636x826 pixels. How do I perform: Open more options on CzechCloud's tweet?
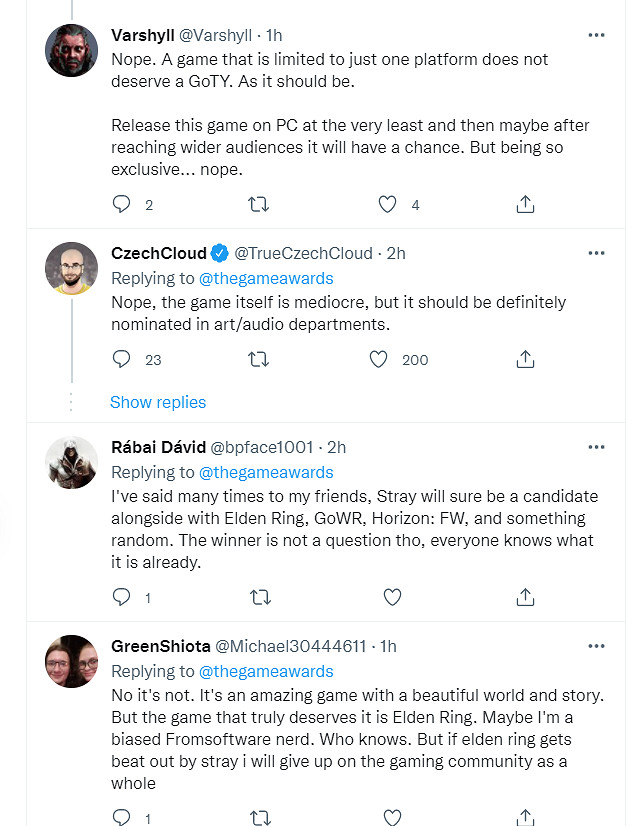(x=596, y=253)
